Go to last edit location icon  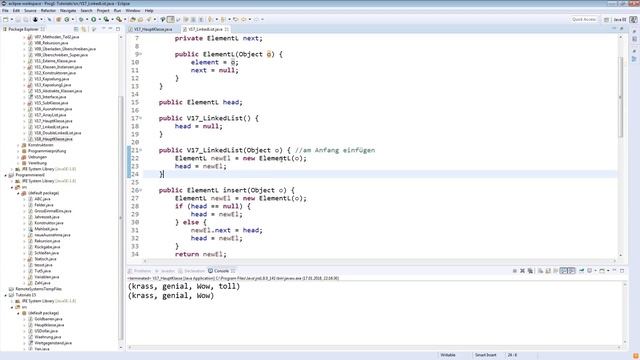(236, 19)
